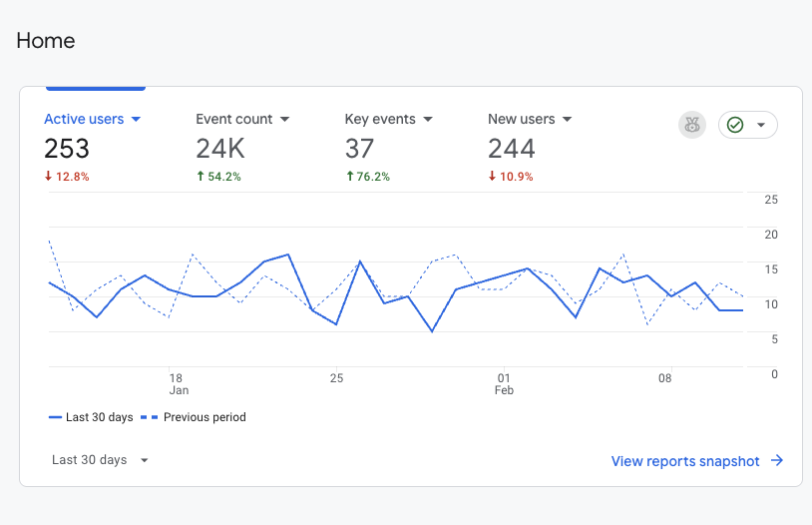Expand the New users metric dropdown caret
The image size is (812, 525).
pyautogui.click(x=567, y=120)
